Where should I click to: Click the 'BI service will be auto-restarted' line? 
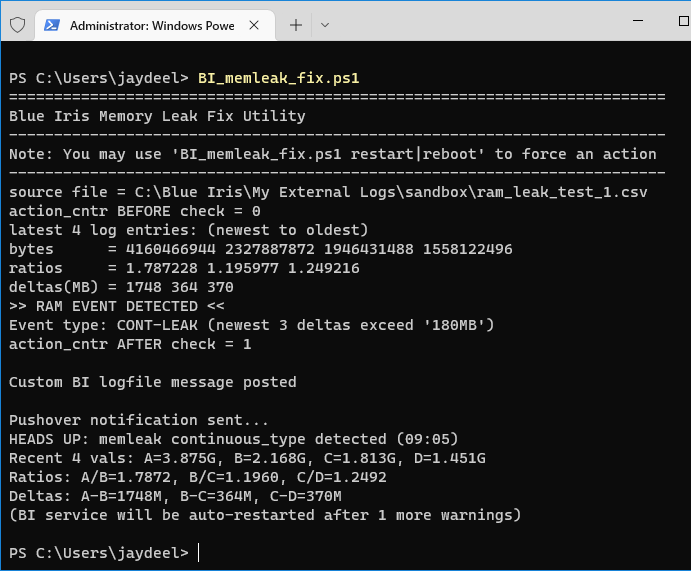[265, 515]
